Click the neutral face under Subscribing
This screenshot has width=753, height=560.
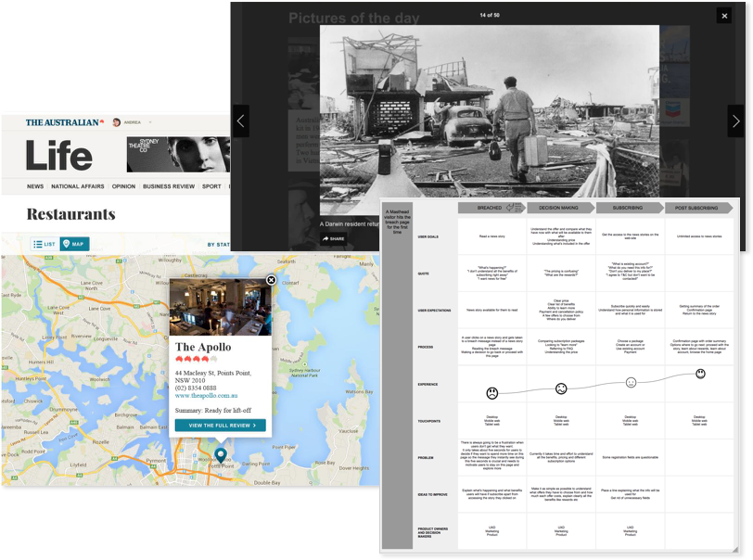(631, 383)
